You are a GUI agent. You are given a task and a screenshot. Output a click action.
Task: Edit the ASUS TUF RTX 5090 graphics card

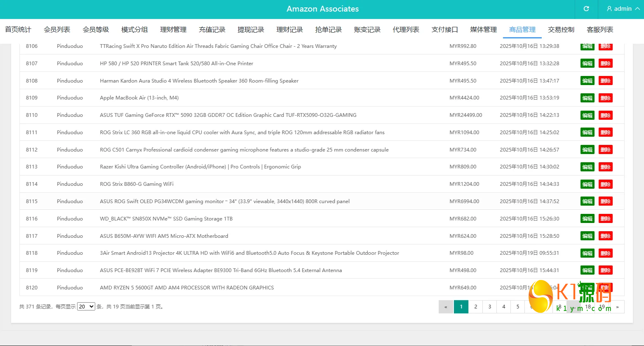coord(587,115)
